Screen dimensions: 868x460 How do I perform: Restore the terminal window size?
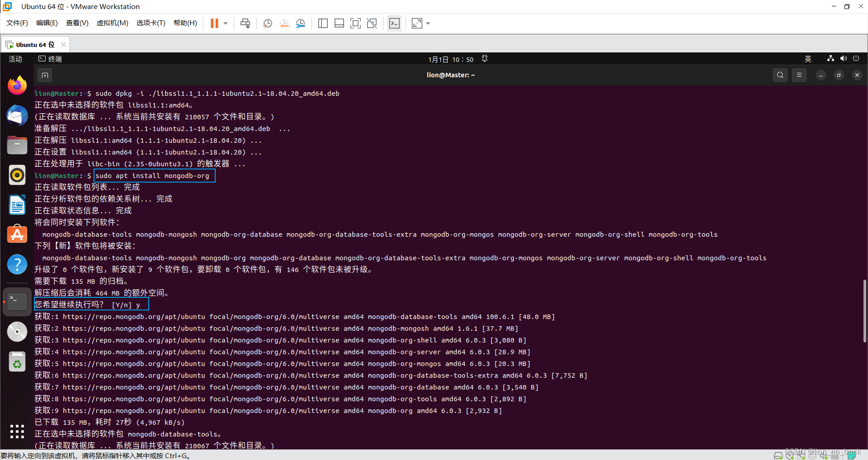(839, 75)
